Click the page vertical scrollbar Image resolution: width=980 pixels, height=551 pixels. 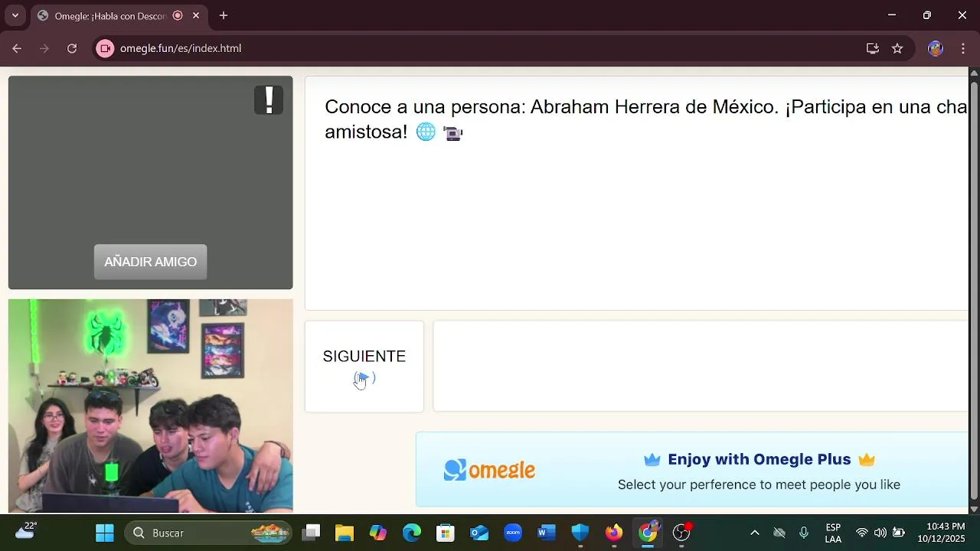click(974, 291)
